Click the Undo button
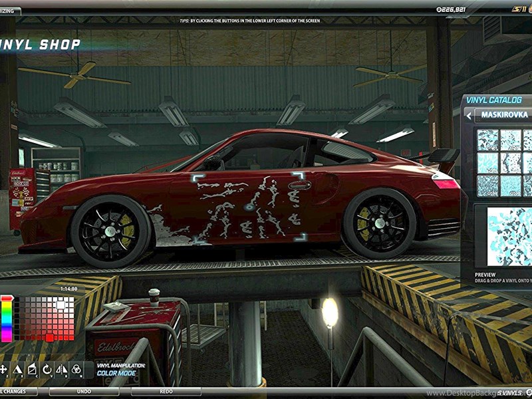The image size is (532, 399). pos(83,392)
